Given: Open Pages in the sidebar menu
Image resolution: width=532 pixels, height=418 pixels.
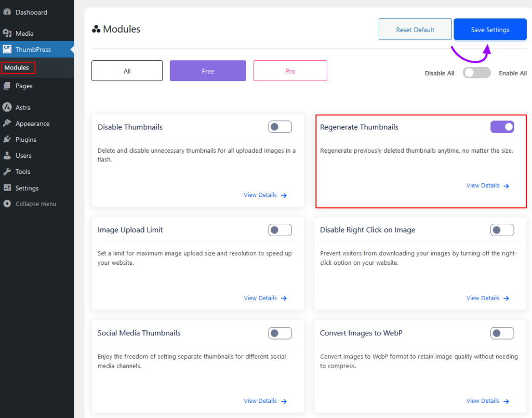Looking at the screenshot, I should point(37,86).
